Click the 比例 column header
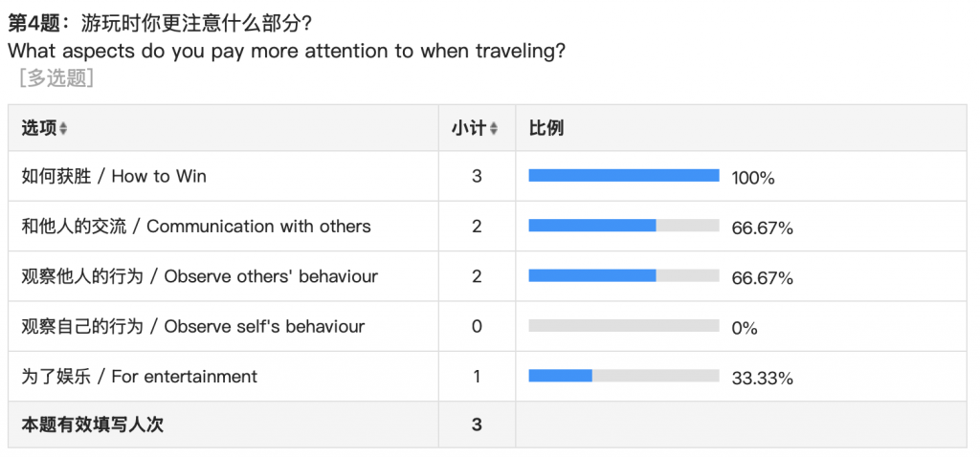Viewport: 980px width, 457px height. pyautogui.click(x=546, y=128)
